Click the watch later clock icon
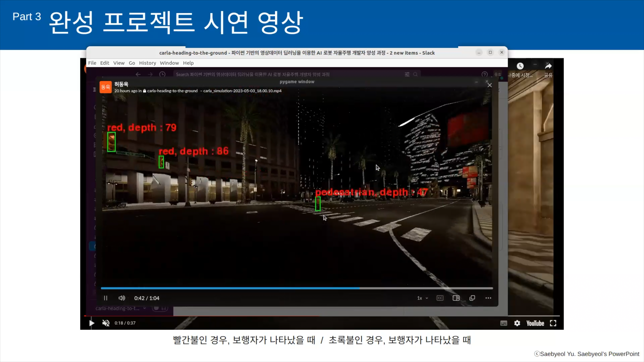Viewport: 644px width, 362px height. (x=520, y=66)
